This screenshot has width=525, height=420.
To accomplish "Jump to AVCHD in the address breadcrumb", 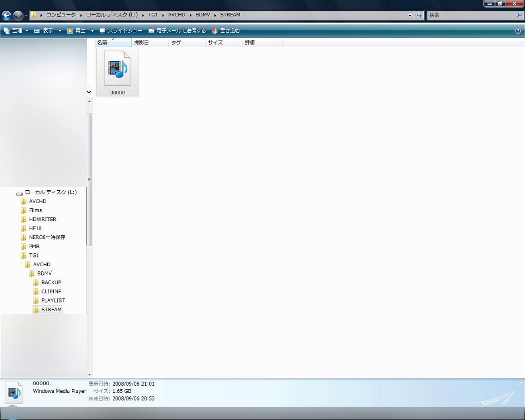I will (176, 15).
